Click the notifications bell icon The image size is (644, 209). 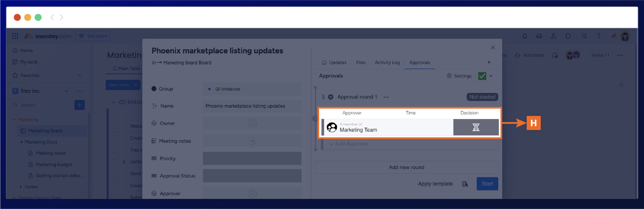tap(525, 36)
